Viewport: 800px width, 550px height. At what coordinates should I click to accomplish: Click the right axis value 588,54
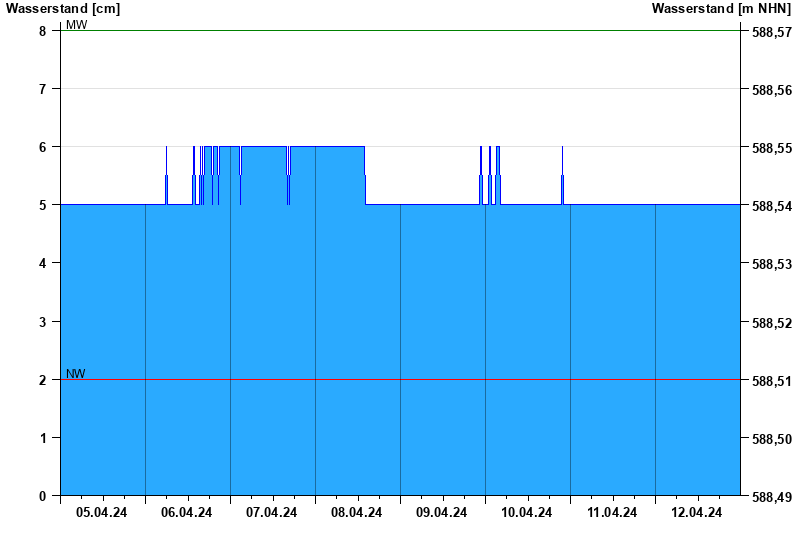772,206
